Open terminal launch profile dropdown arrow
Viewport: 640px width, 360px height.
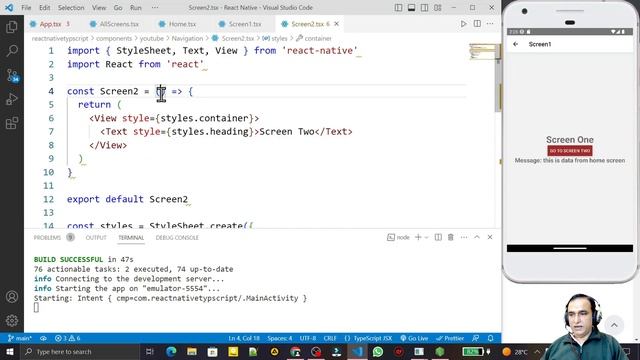[x=427, y=237]
